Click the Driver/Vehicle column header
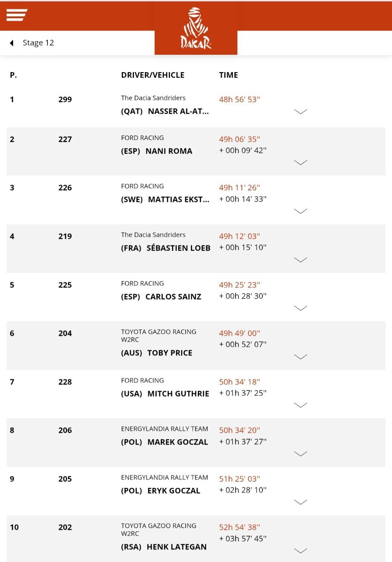The image size is (392, 562). click(x=153, y=75)
